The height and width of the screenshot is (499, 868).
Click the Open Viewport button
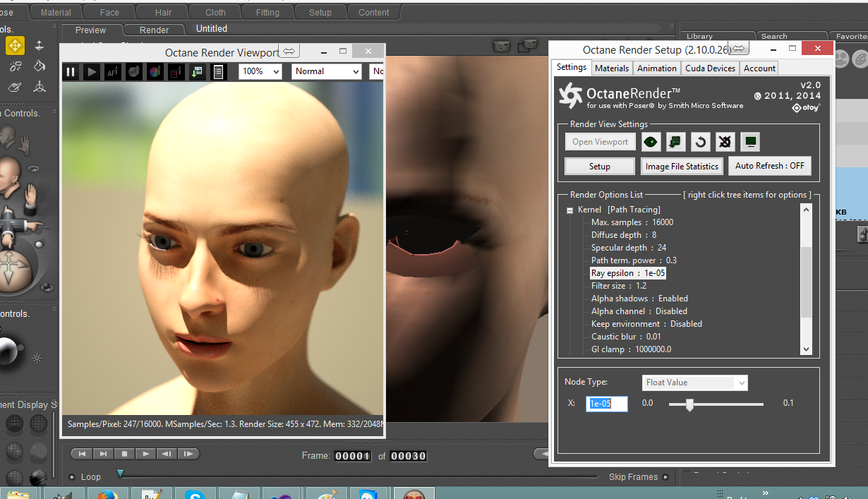[x=601, y=142]
